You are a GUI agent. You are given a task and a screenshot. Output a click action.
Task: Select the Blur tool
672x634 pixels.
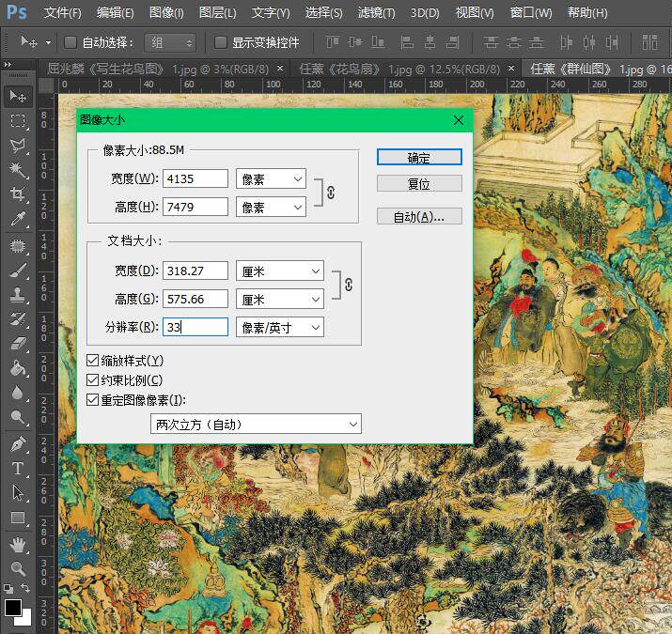tap(18, 393)
